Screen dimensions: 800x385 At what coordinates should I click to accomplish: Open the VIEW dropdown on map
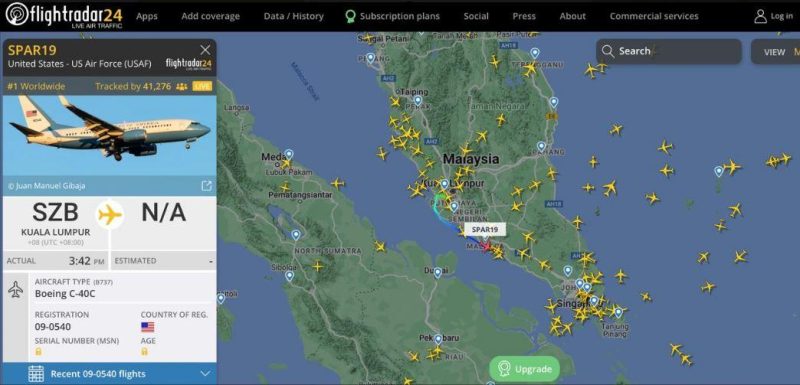774,52
